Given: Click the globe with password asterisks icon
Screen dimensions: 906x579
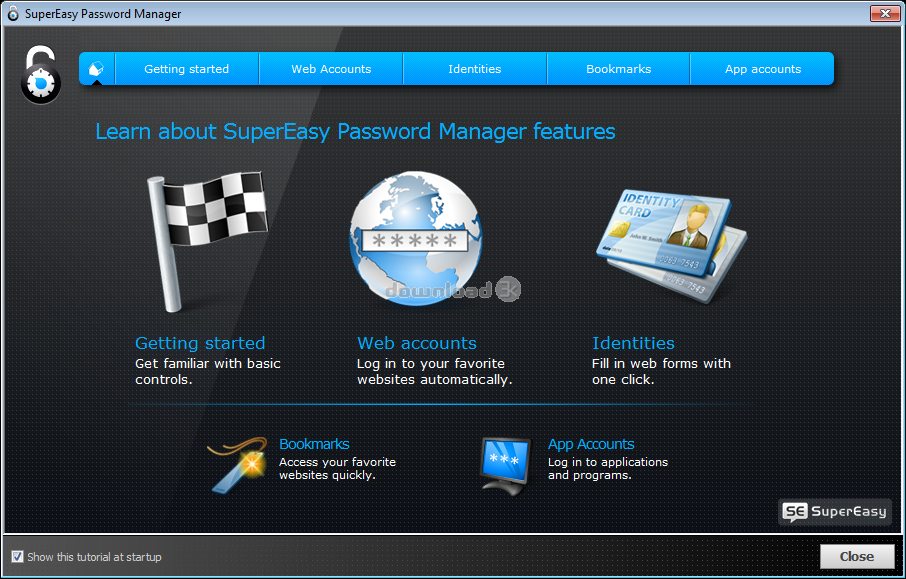Looking at the screenshot, I should [x=415, y=240].
